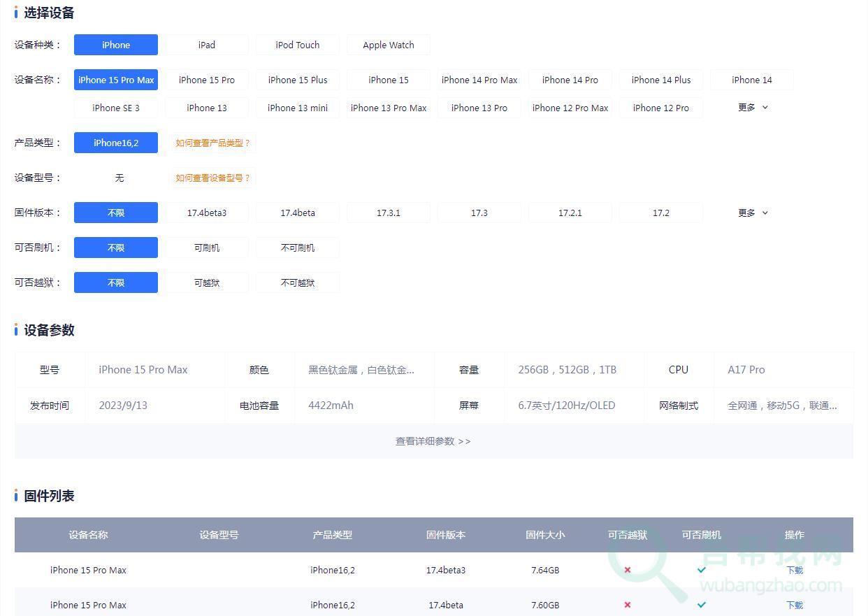Select iPhone 14 Pro Max device
The image size is (868, 616).
tap(479, 80)
